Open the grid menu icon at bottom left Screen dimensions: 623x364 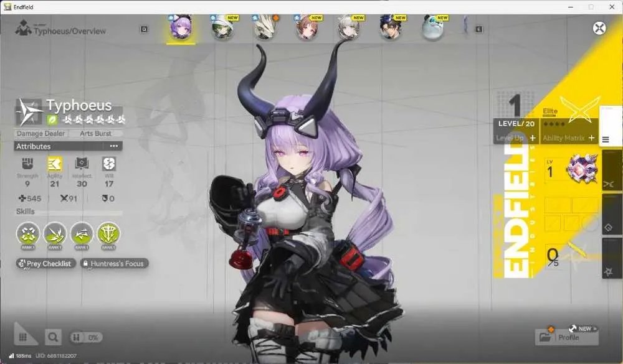point(23,337)
